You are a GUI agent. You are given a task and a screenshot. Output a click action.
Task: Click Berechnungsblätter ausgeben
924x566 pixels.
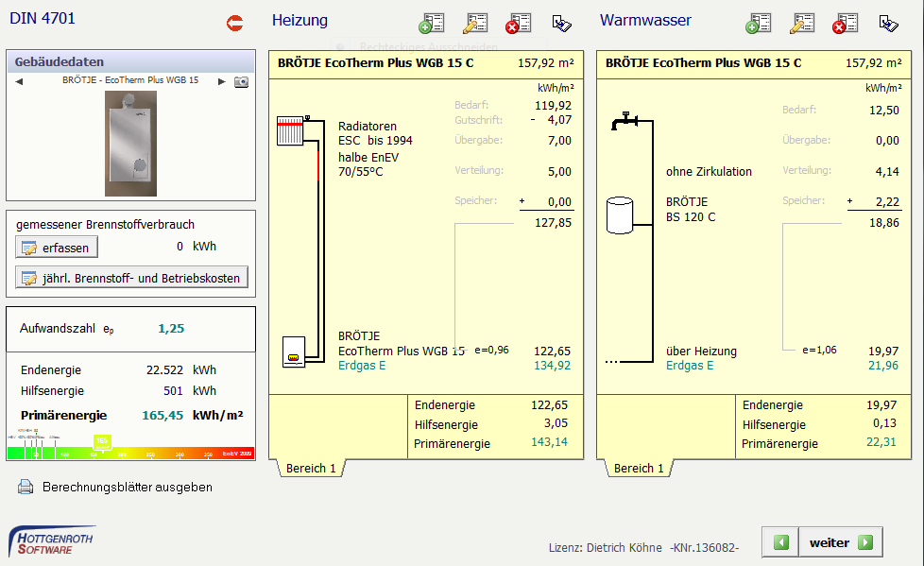[x=128, y=488]
